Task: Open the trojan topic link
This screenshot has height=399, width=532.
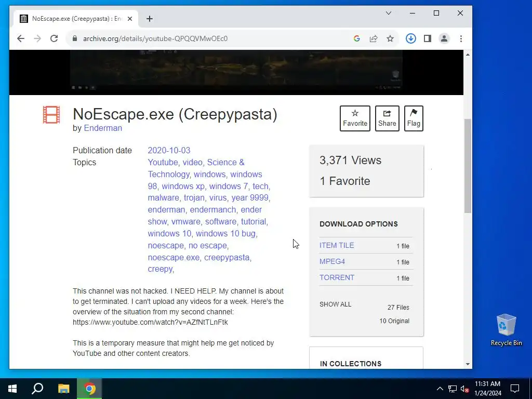Action: (194, 198)
